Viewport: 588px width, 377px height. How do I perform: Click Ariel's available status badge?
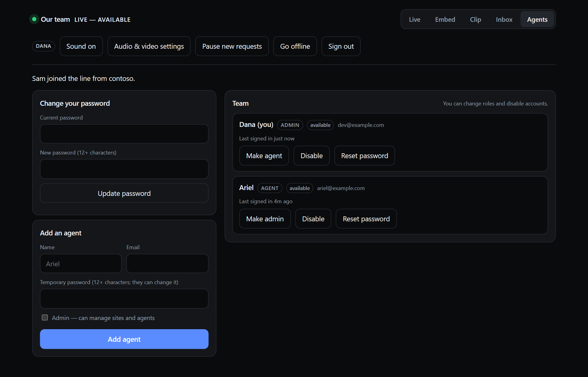pos(300,188)
